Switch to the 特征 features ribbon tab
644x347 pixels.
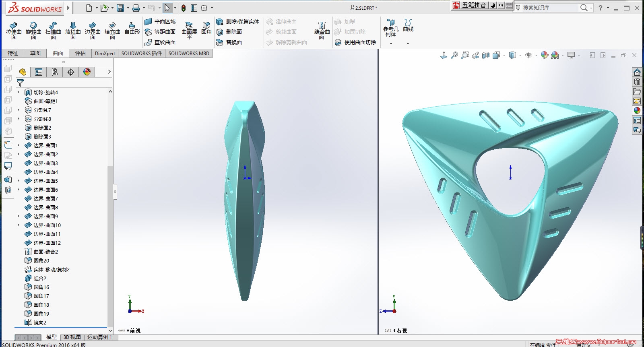pos(13,53)
